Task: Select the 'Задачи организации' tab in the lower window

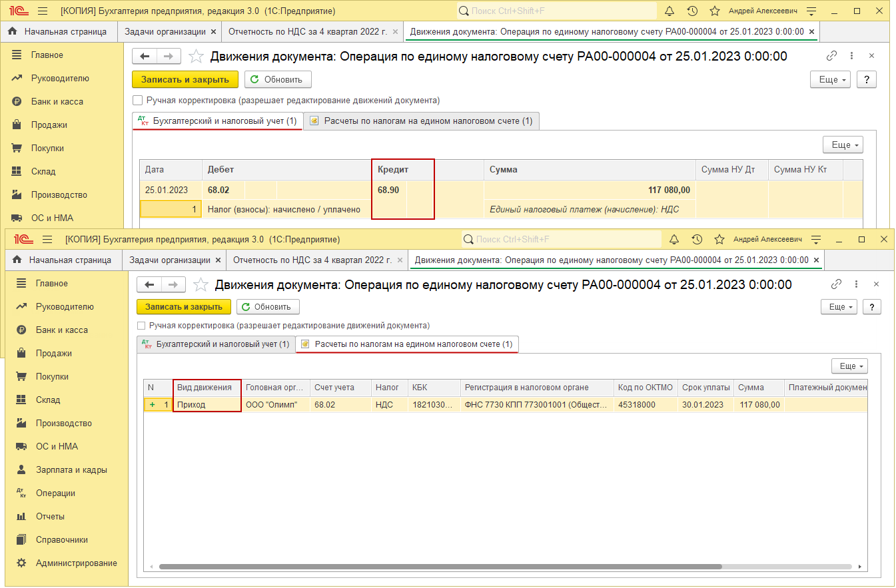Action: [x=170, y=260]
